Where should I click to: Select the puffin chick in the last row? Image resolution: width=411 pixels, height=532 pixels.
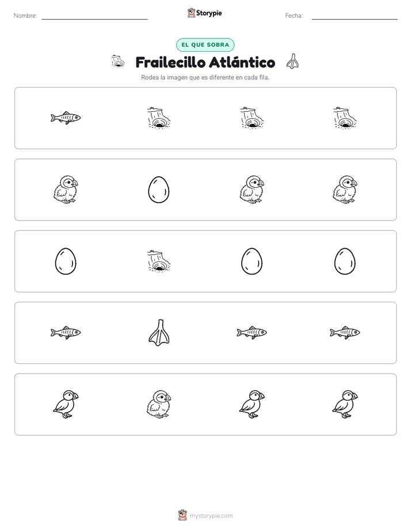159,404
